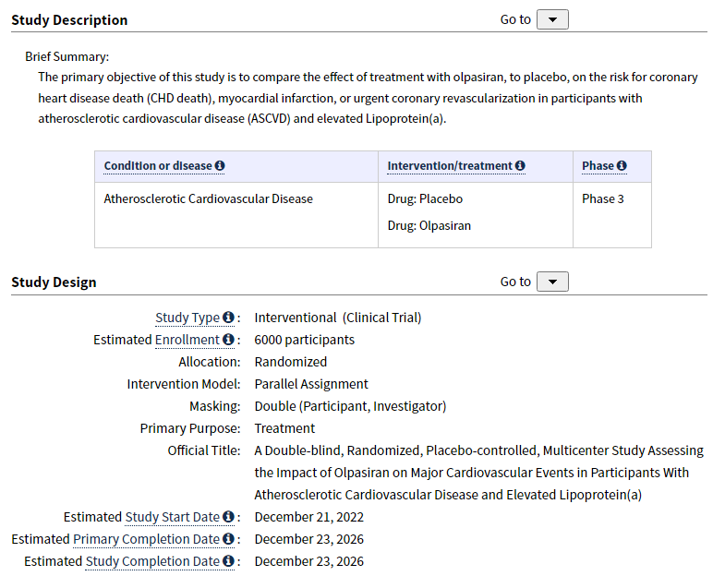The height and width of the screenshot is (588, 713).
Task: Click info icon next to Study Type
Action: coord(229,318)
